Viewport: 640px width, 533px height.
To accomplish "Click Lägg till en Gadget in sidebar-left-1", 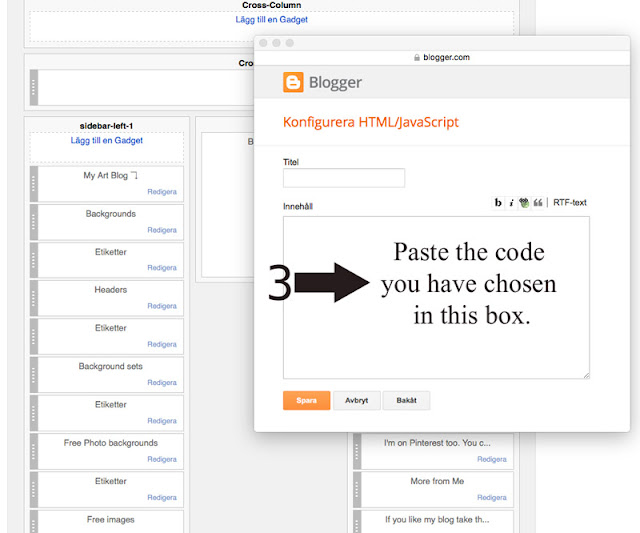I will [107, 140].
